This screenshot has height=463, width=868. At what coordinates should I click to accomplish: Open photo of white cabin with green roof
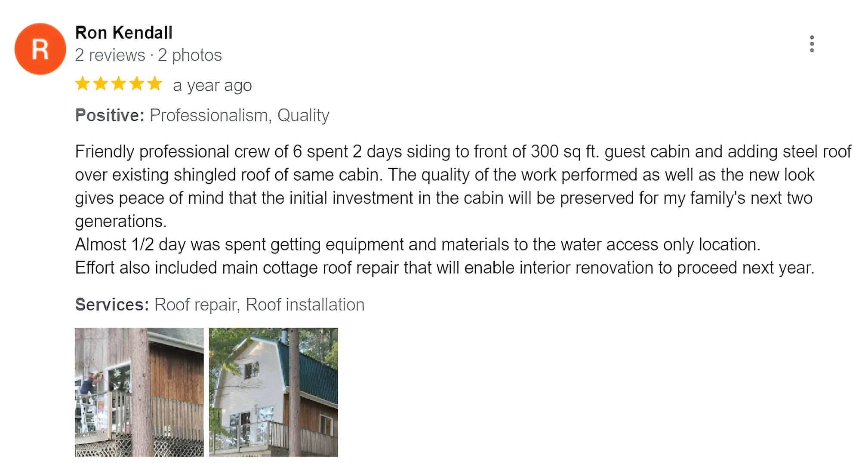tap(273, 392)
